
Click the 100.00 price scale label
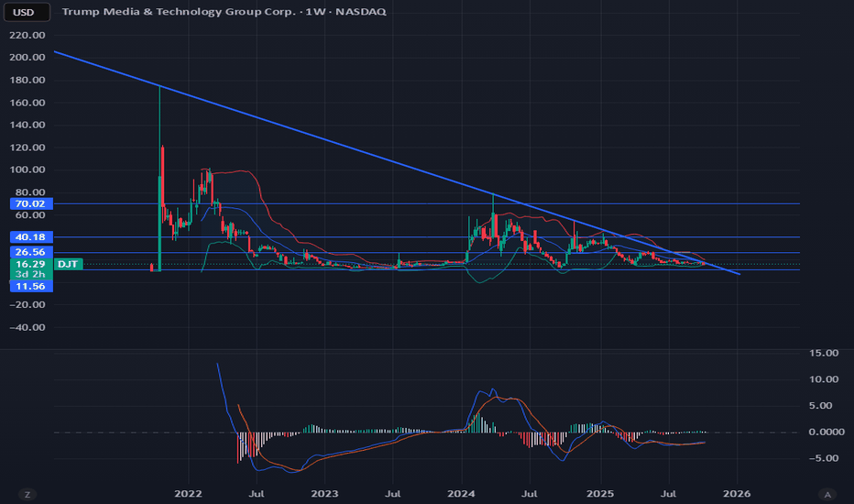pos(27,170)
